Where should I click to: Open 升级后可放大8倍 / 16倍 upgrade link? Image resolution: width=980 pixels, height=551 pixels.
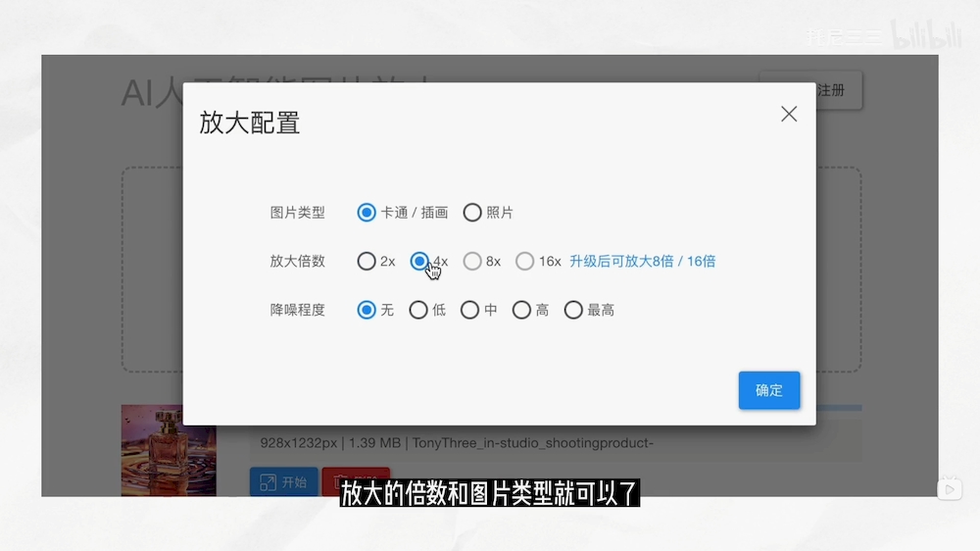pos(643,262)
